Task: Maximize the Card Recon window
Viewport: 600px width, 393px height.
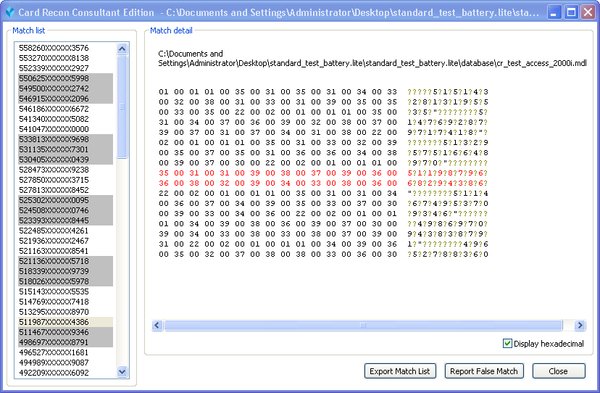Action: coord(571,13)
